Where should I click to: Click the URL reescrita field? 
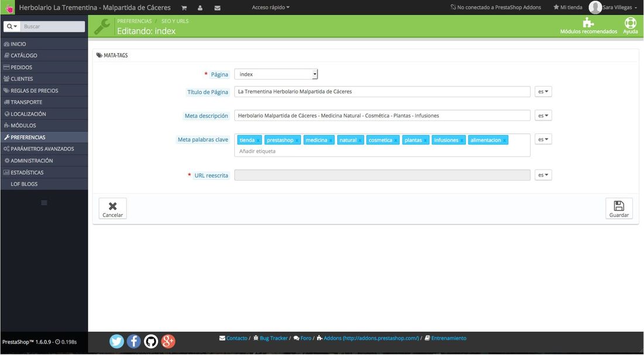382,175
